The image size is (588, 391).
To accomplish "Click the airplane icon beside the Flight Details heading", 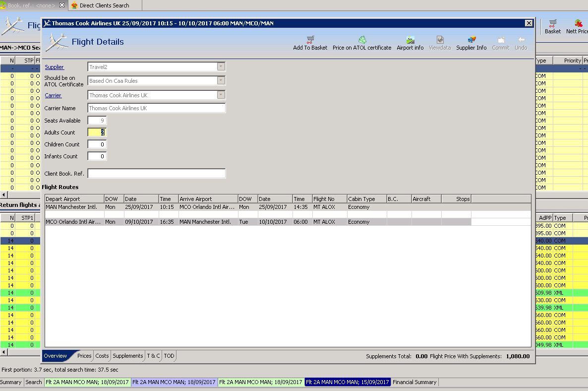I will pyautogui.click(x=57, y=42).
